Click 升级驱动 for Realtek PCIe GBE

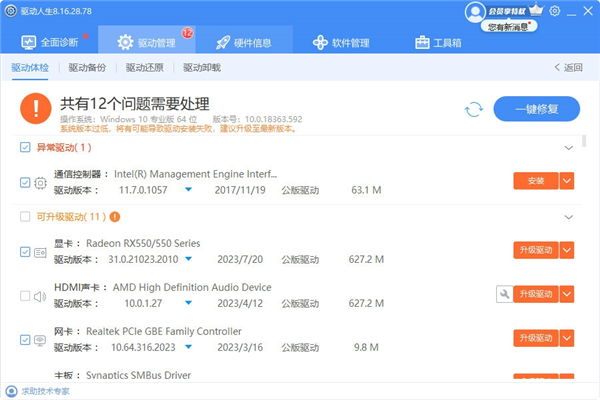[x=536, y=338]
